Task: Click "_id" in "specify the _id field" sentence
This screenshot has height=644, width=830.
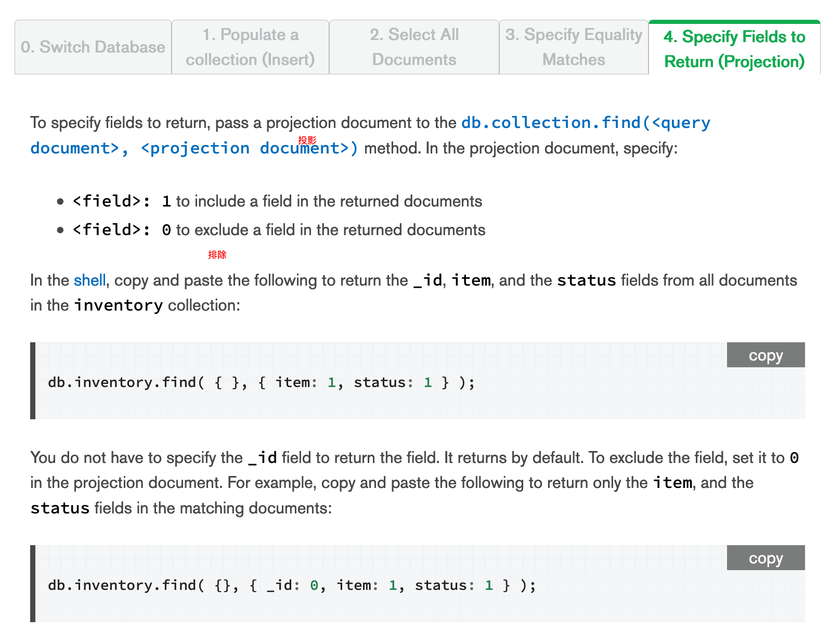Action: 262,458
